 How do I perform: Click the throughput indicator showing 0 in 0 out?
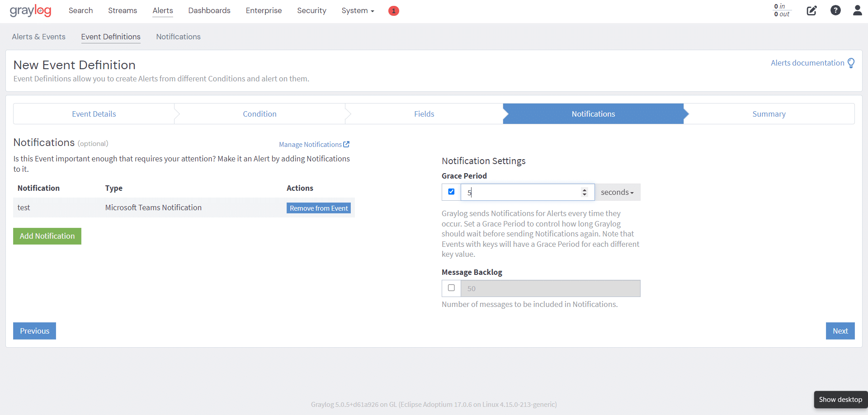(x=782, y=11)
